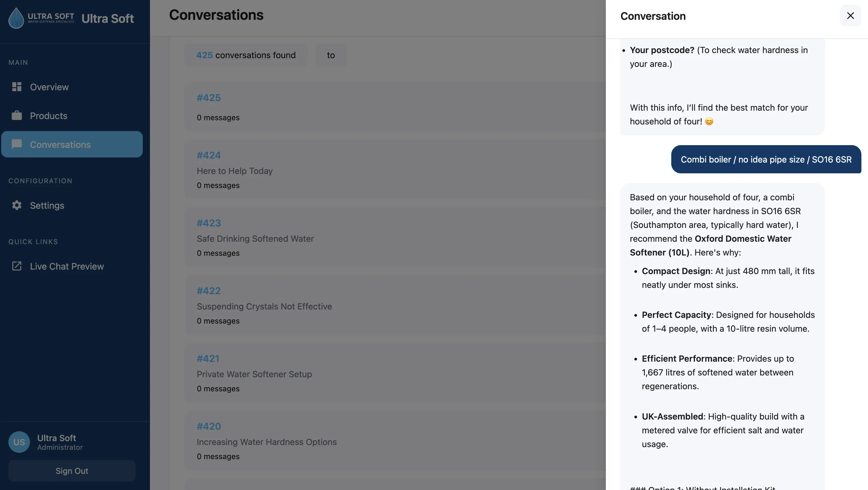Click the 'Efficient Performance' bullet point

(718, 372)
